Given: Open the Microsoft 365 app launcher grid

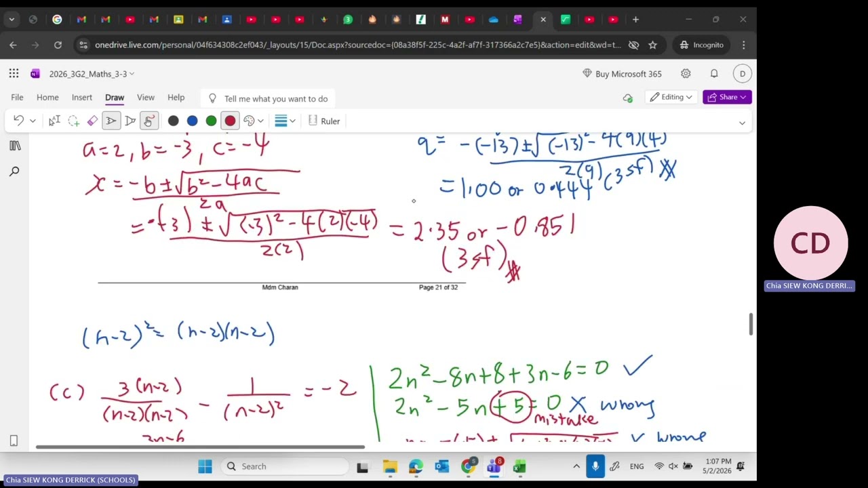Looking at the screenshot, I should (14, 73).
